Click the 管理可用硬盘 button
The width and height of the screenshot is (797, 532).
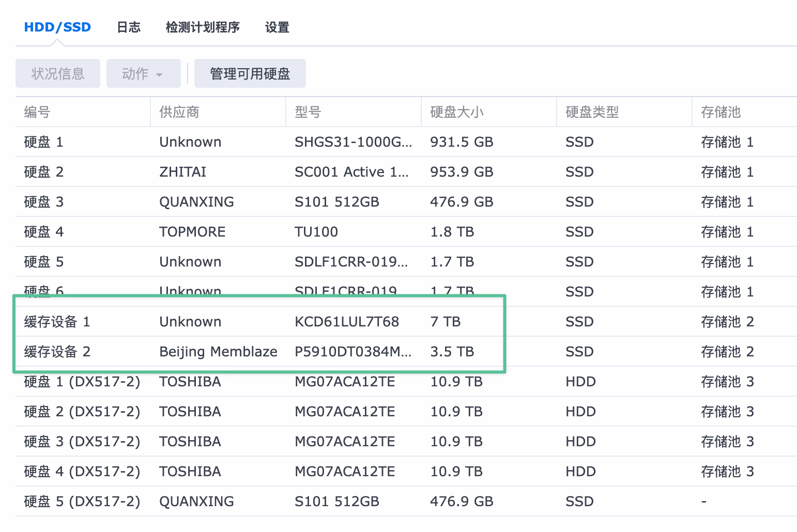[x=250, y=73]
